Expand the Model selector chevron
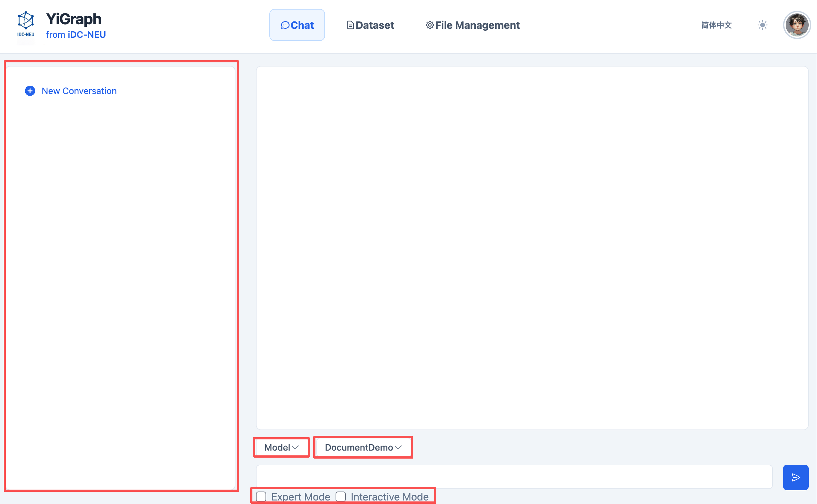 295,448
